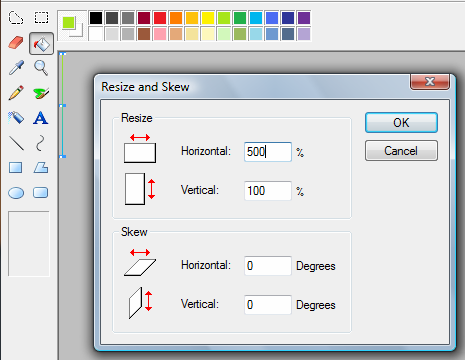Pick the Eraser tool
Image resolution: width=465 pixels, height=360 pixels.
point(16,43)
